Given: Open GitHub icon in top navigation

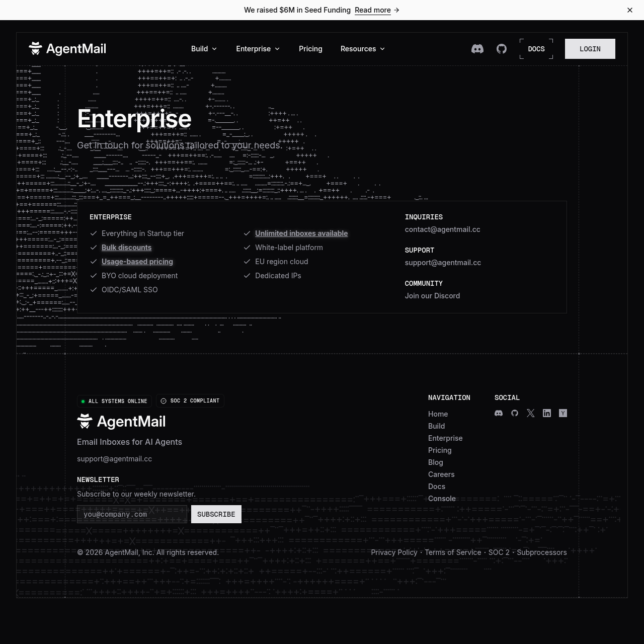Looking at the screenshot, I should pyautogui.click(x=502, y=49).
